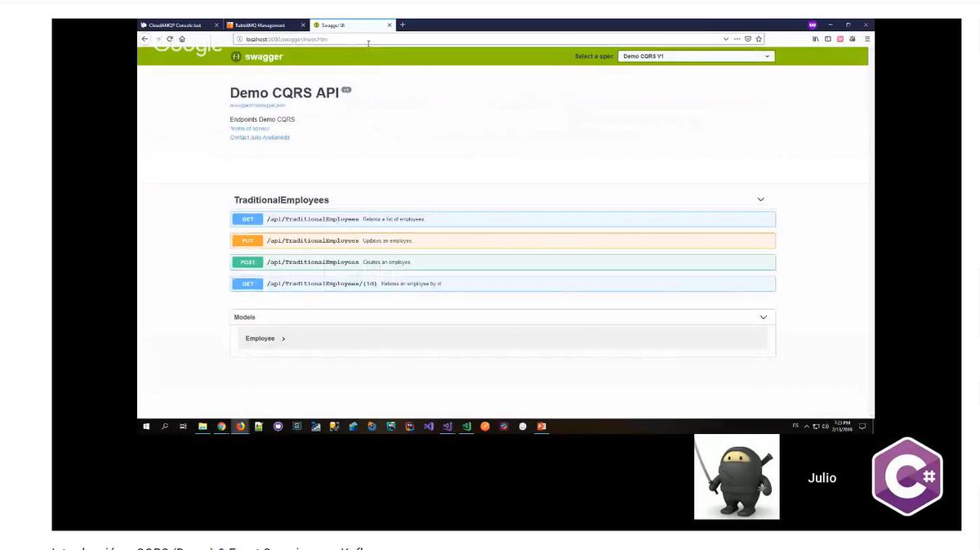Expand the Employee model arrow
Image resolution: width=980 pixels, height=550 pixels.
[x=283, y=338]
